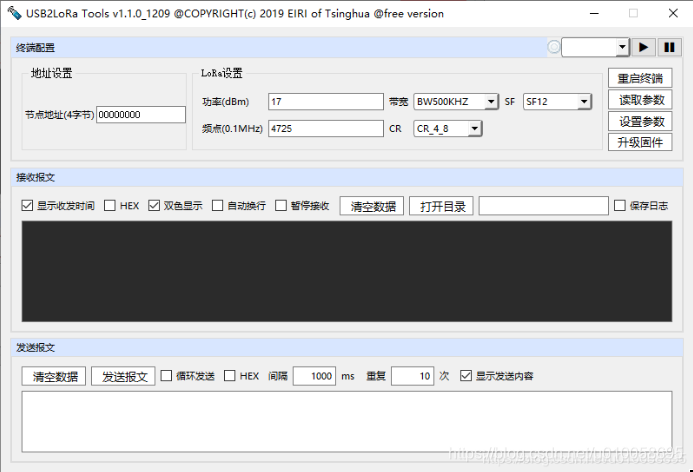This screenshot has width=693, height=472.
Task: Click 清空数据 button in send section
Action: [x=53, y=376]
